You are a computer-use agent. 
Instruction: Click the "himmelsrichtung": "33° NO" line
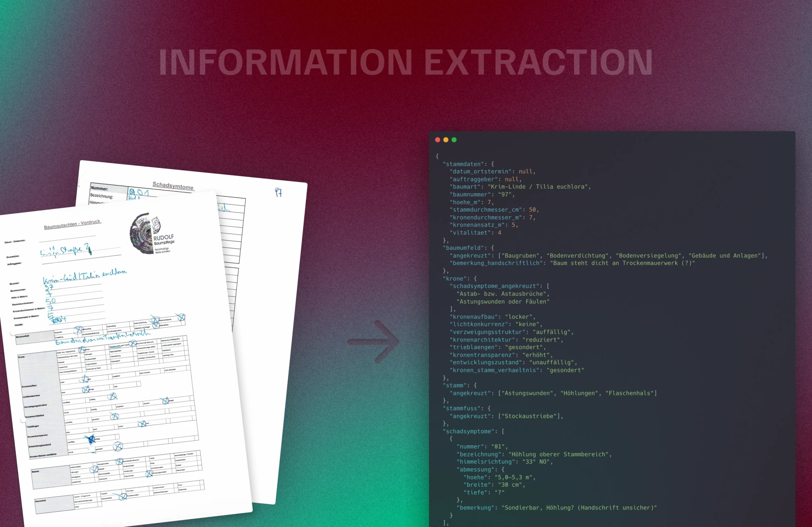[x=504, y=462]
